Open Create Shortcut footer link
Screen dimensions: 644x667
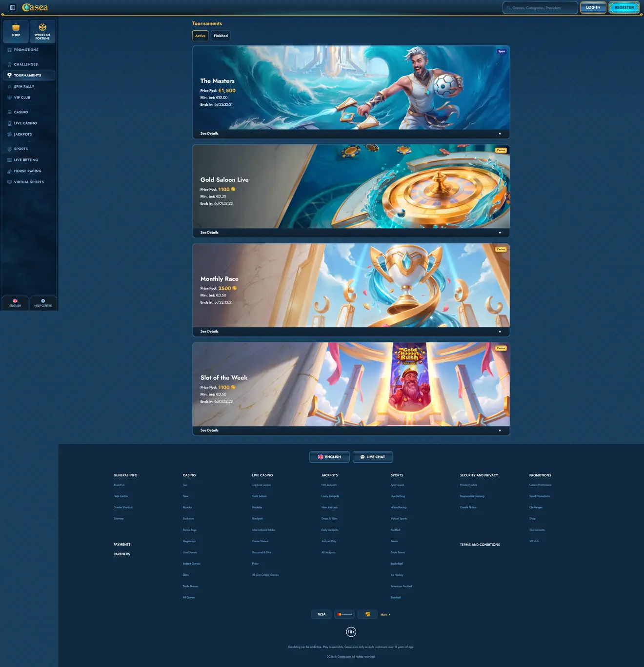coord(123,508)
